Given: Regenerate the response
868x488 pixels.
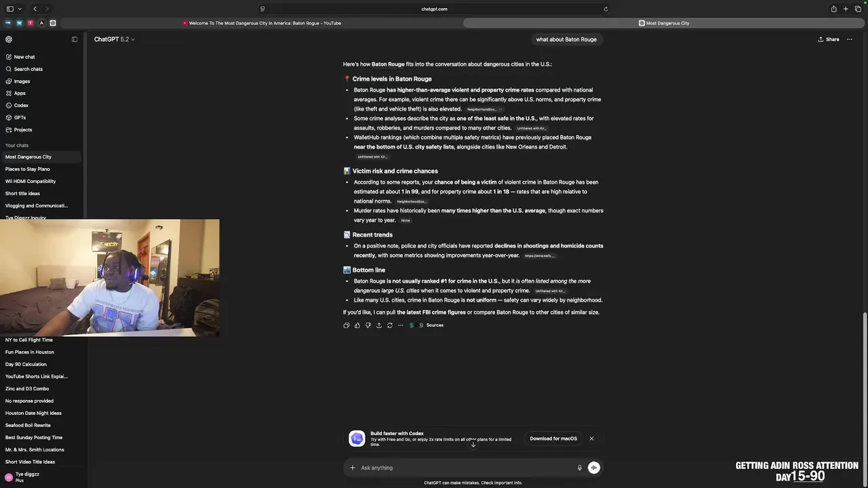Looking at the screenshot, I should pos(390,325).
